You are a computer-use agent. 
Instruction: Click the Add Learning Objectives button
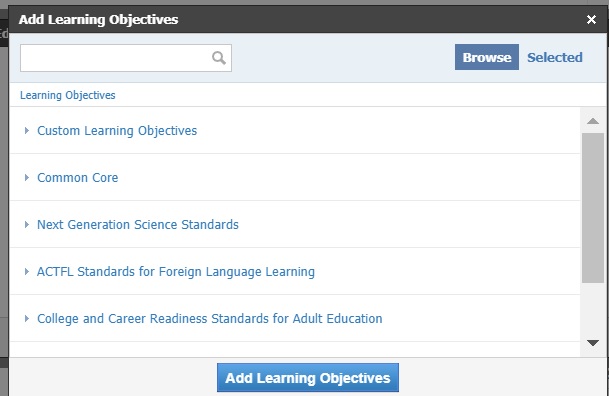pyautogui.click(x=308, y=377)
